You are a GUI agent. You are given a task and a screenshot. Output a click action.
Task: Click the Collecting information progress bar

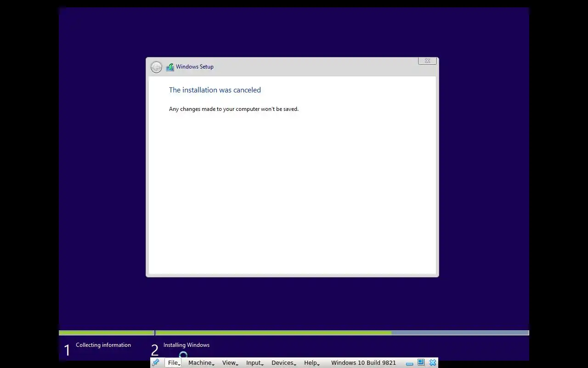106,333
